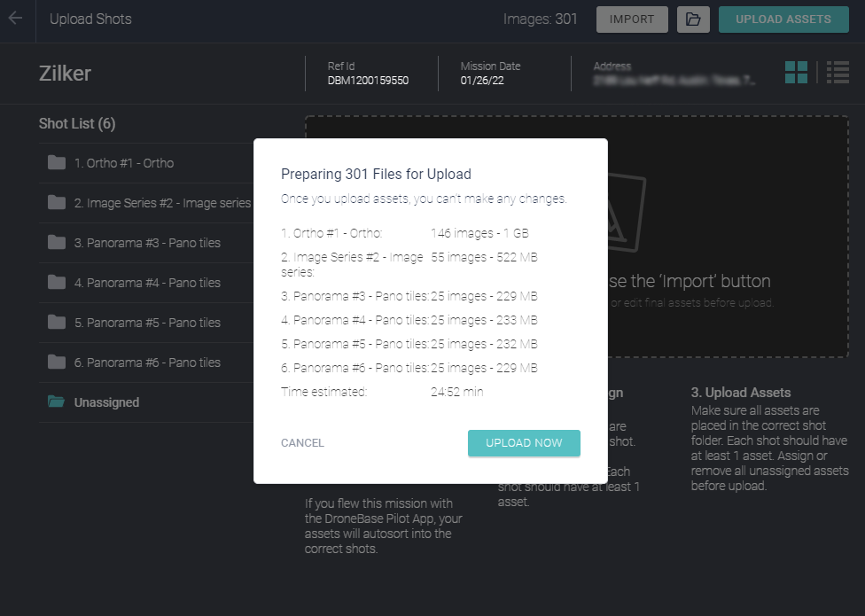Click the Upload Now button

coord(524,443)
